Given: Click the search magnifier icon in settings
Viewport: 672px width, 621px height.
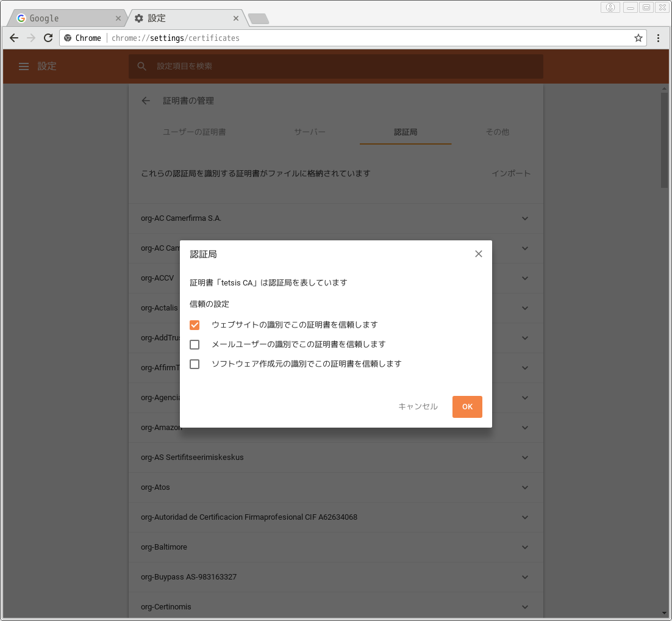Looking at the screenshot, I should click(x=142, y=66).
